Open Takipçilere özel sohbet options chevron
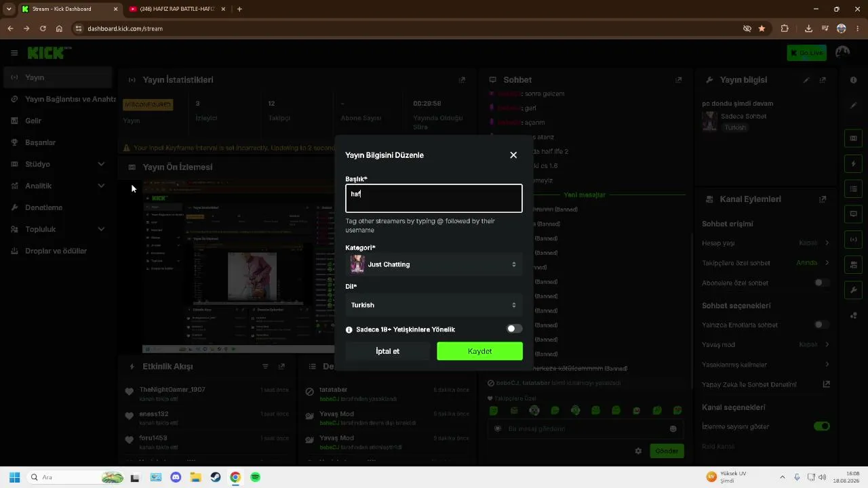This screenshot has height=488, width=868. point(827,262)
